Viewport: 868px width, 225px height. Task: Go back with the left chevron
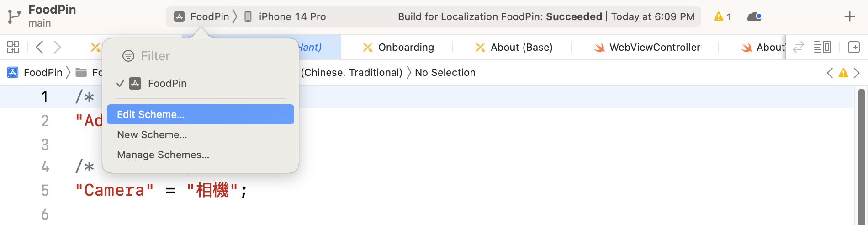tap(40, 47)
